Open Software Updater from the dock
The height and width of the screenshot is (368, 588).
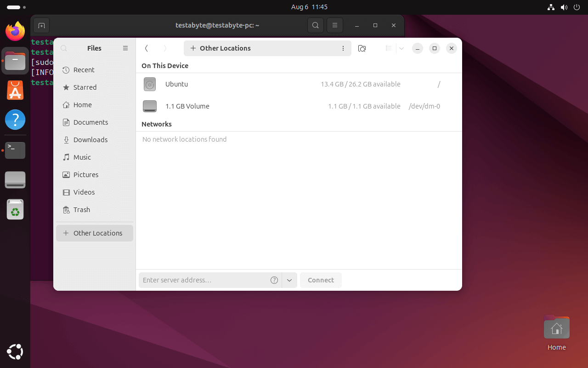coord(15,90)
